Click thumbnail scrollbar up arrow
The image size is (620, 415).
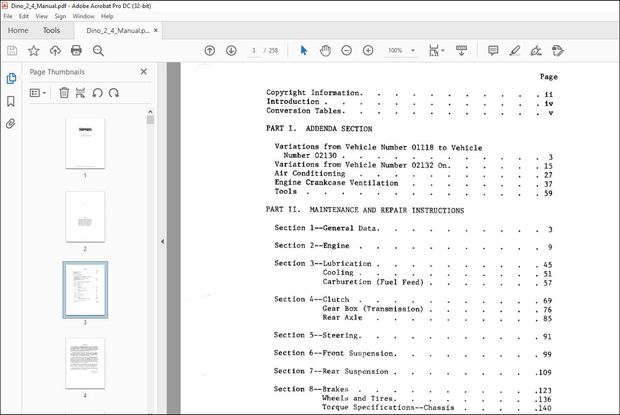click(x=150, y=111)
